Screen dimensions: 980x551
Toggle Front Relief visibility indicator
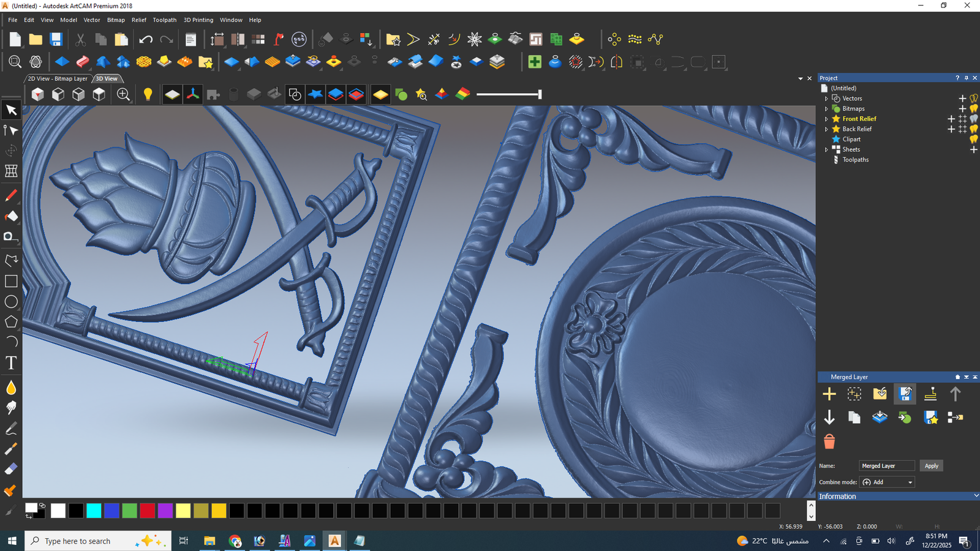pos(974,119)
